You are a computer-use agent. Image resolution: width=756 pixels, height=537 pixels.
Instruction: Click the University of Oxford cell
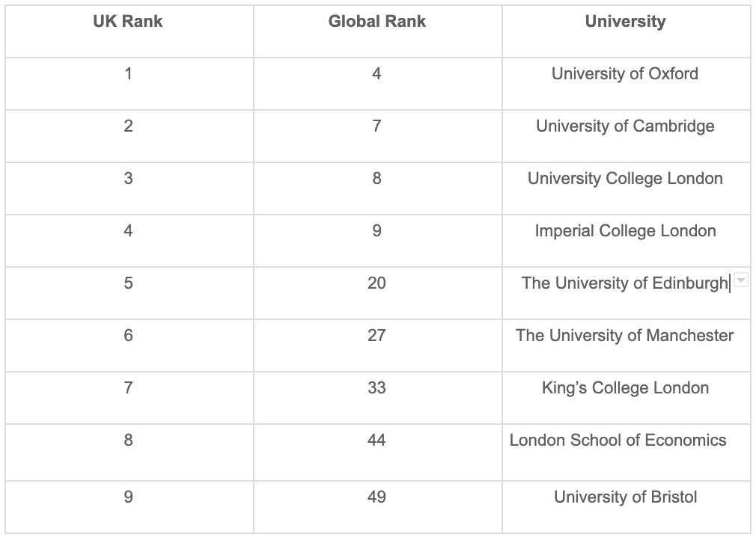tap(626, 84)
